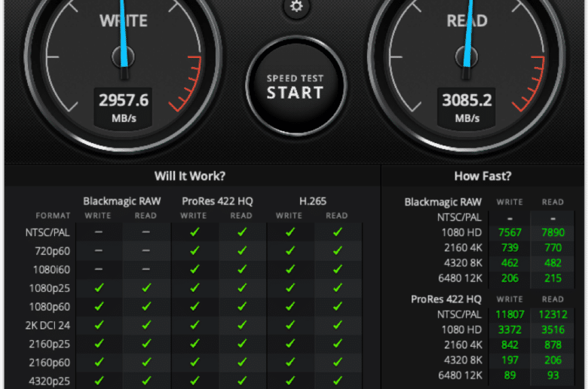Select the 2160p60 format row label
Image resolution: width=588 pixels, height=389 pixels.
pyautogui.click(x=50, y=363)
